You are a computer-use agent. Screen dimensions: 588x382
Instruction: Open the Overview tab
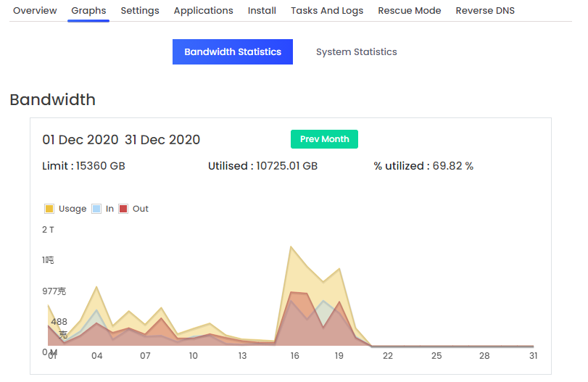point(35,11)
